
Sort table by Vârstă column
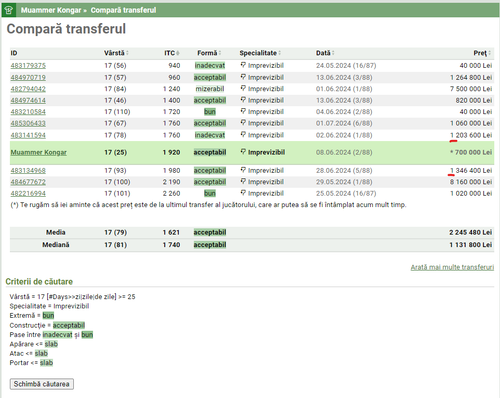pos(116,53)
